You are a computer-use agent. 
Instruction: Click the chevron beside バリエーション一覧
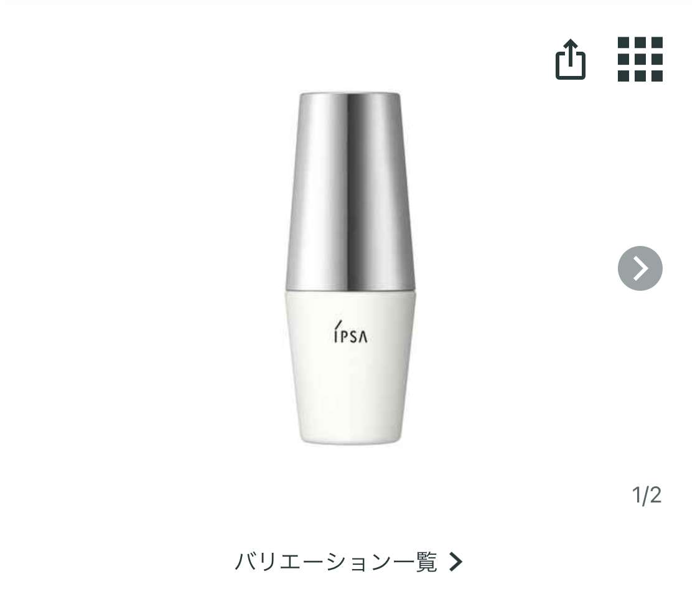click(x=457, y=562)
